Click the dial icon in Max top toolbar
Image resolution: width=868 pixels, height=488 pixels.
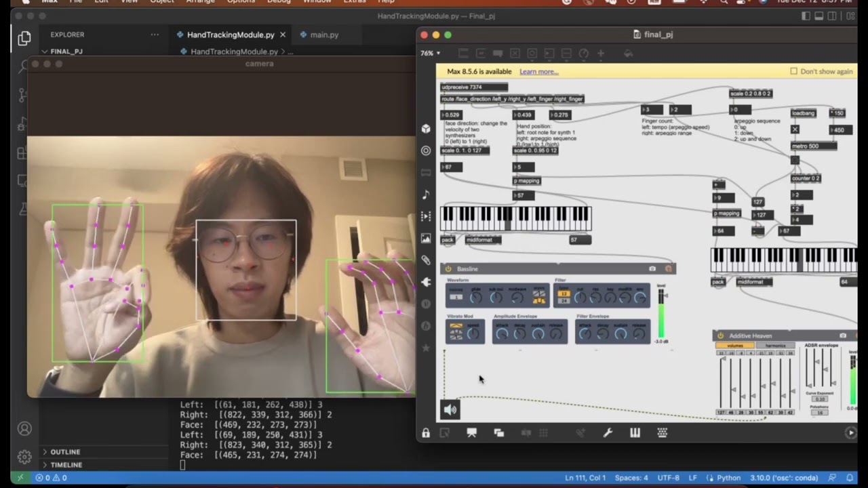583,53
